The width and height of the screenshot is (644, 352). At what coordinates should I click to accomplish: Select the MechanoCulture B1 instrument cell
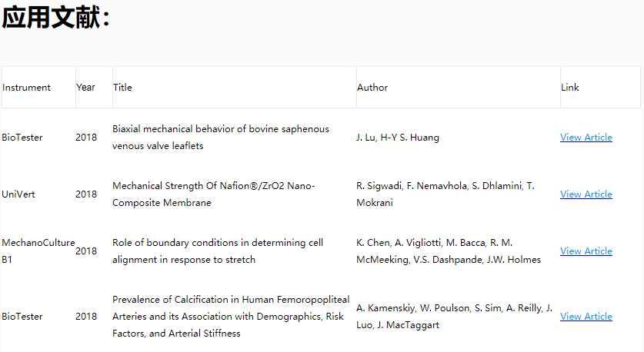(x=38, y=251)
